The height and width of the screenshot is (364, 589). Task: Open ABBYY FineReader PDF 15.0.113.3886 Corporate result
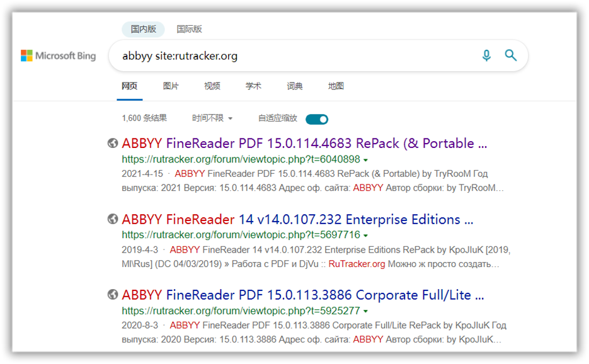[x=303, y=295]
